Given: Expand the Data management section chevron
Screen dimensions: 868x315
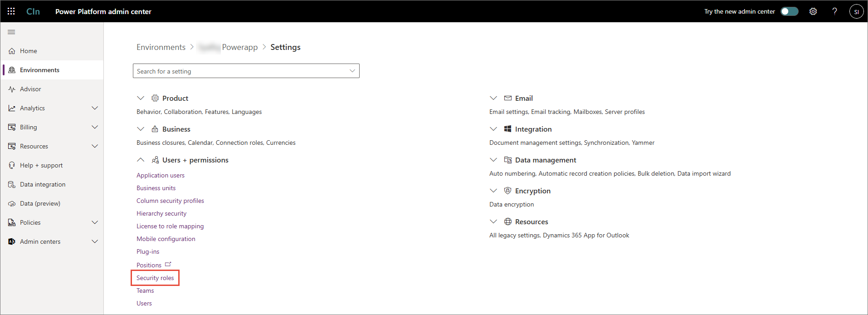Looking at the screenshot, I should 493,160.
